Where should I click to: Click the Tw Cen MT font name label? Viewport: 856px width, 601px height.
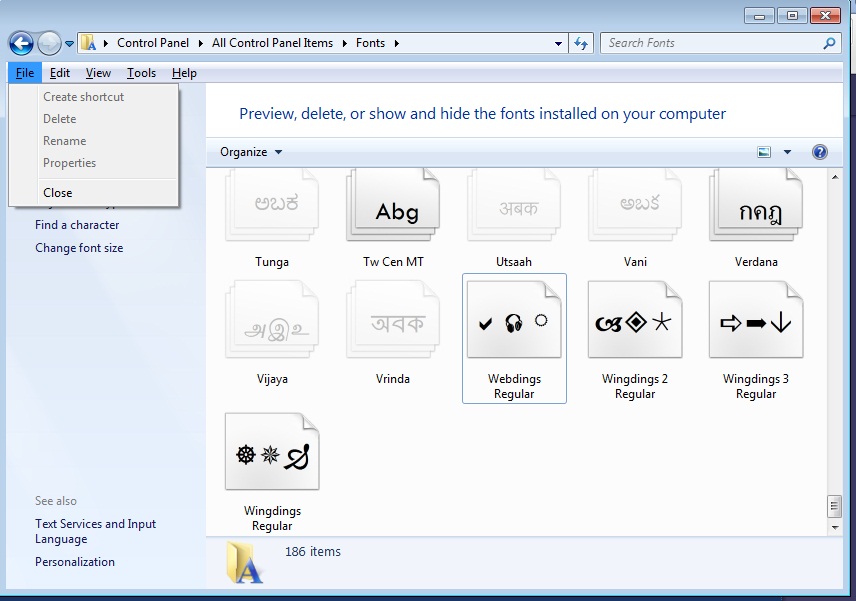pyautogui.click(x=393, y=262)
